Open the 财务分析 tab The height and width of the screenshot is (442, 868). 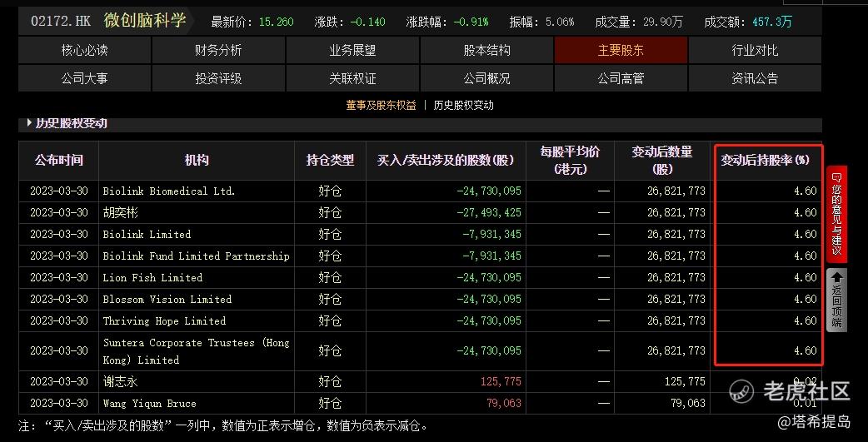tap(218, 50)
